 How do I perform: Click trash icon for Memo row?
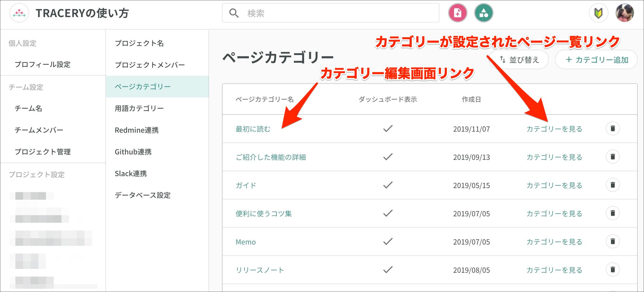[x=613, y=241]
